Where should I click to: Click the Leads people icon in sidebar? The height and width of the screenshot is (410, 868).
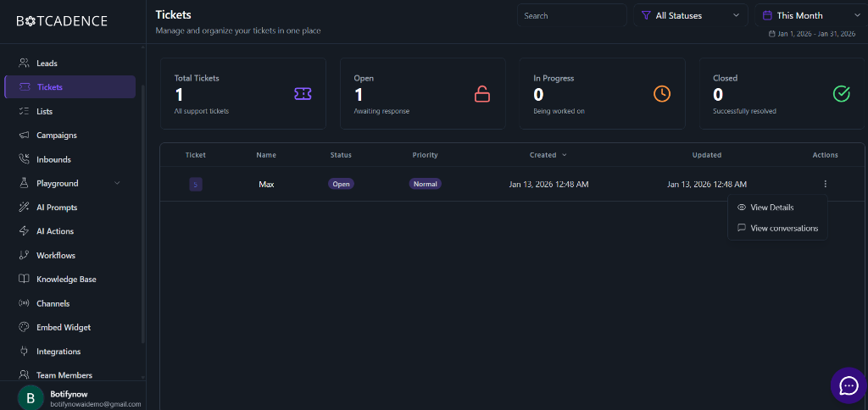tap(24, 63)
